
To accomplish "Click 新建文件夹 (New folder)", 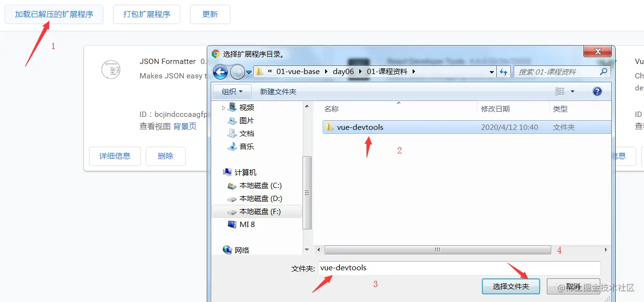I will [278, 91].
